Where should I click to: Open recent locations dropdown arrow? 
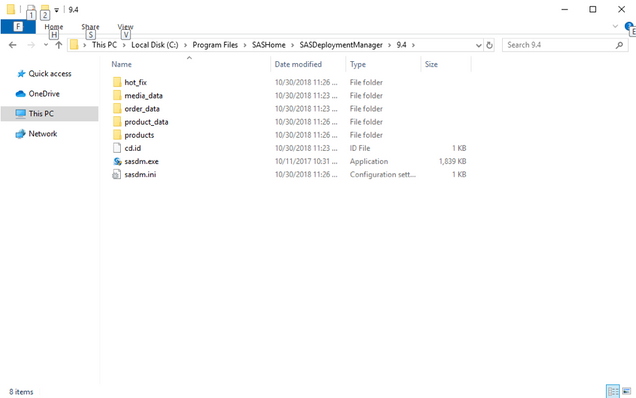[46, 45]
